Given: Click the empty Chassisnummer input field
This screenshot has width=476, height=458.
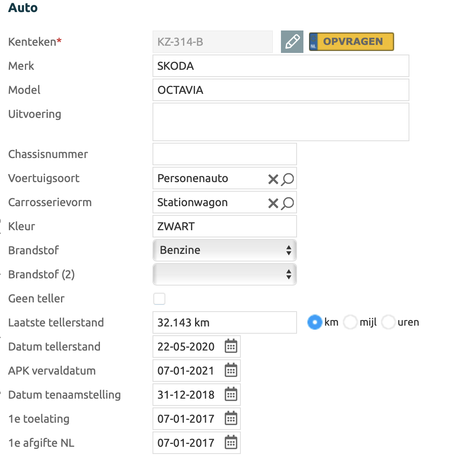Looking at the screenshot, I should pos(224,154).
